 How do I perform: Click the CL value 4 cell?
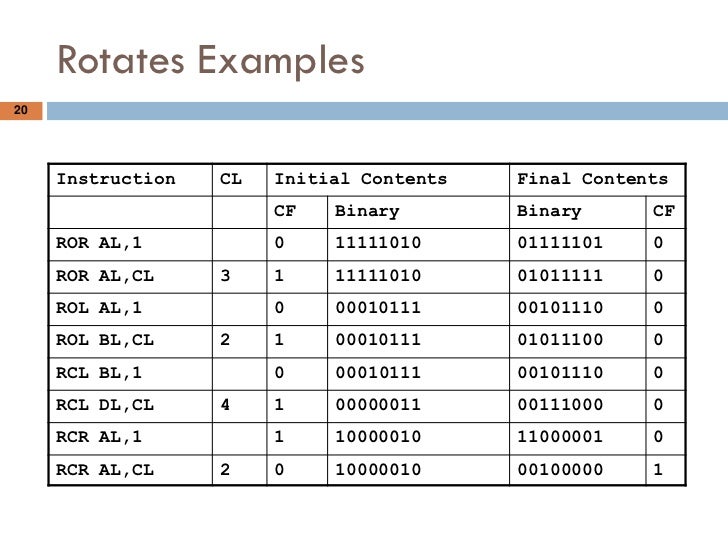[x=240, y=406]
